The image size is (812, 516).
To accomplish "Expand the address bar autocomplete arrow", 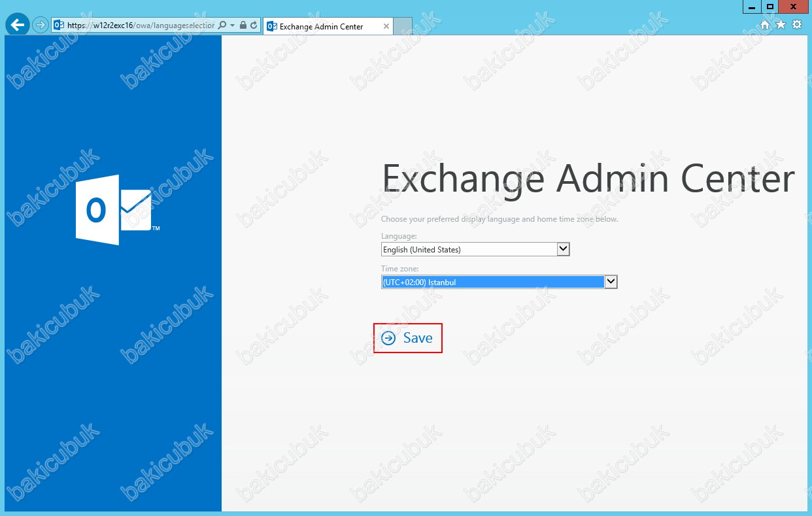I will pos(233,26).
